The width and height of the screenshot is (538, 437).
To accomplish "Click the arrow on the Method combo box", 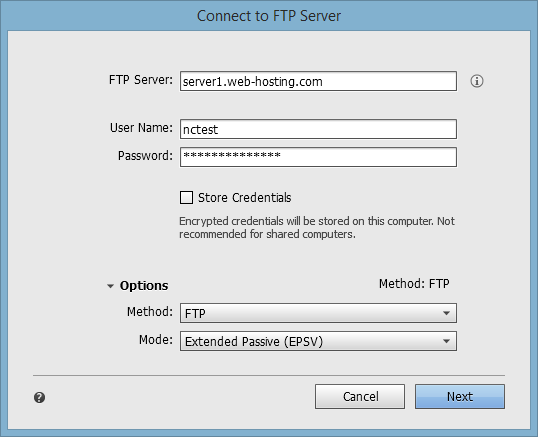I will click(446, 313).
